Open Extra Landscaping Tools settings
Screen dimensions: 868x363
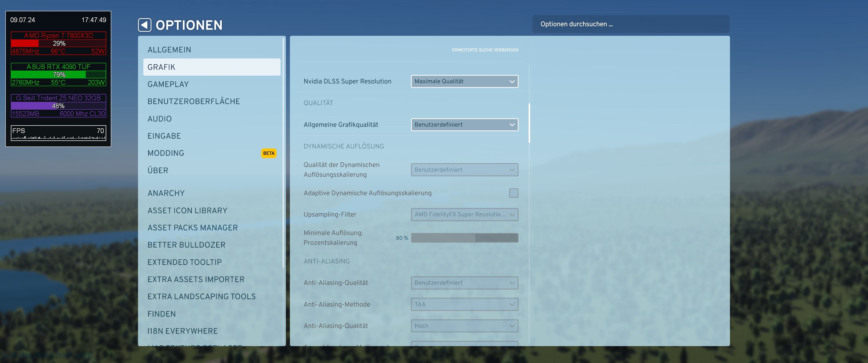coord(201,297)
